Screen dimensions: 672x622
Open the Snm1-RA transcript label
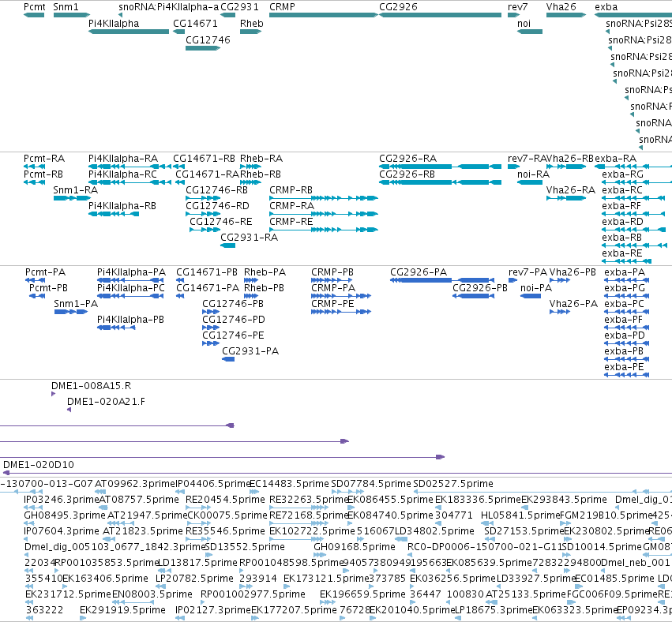(x=76, y=189)
